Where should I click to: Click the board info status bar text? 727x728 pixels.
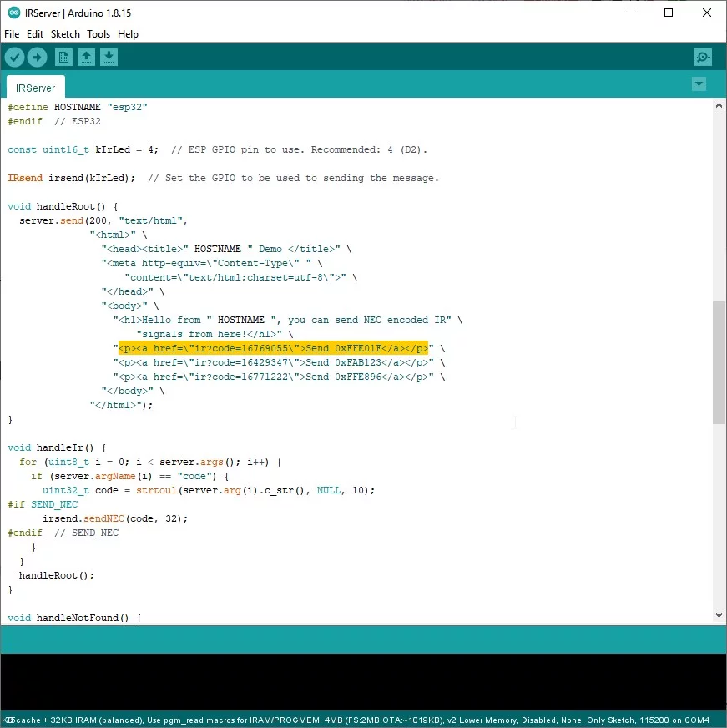(x=357, y=720)
